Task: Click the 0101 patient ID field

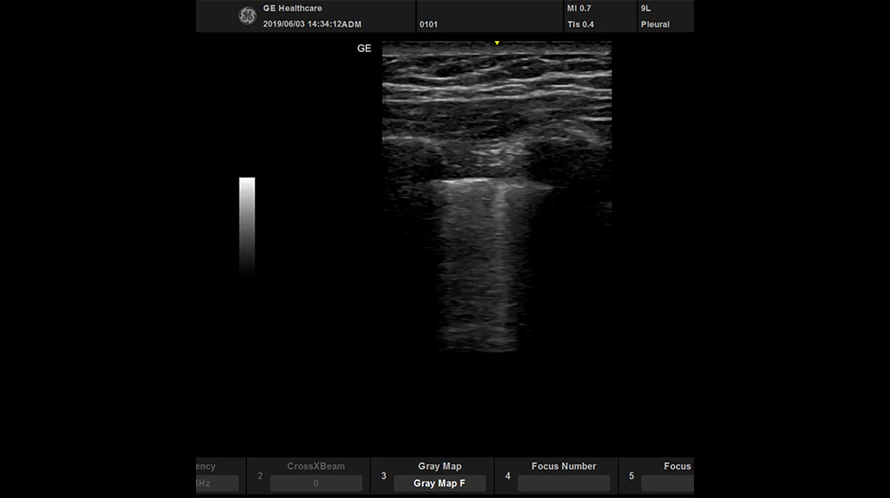Action: [428, 24]
